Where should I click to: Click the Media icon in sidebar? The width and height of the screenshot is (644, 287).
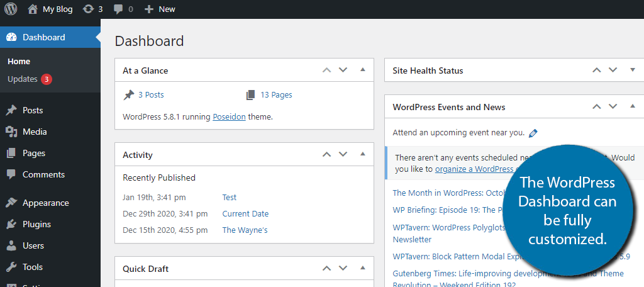pos(11,132)
